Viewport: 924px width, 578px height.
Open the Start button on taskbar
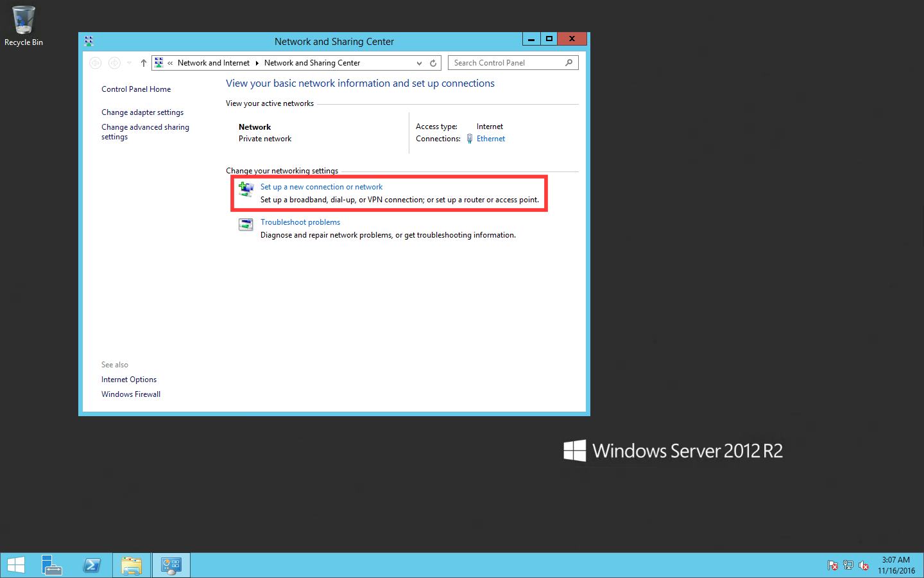[x=15, y=565]
